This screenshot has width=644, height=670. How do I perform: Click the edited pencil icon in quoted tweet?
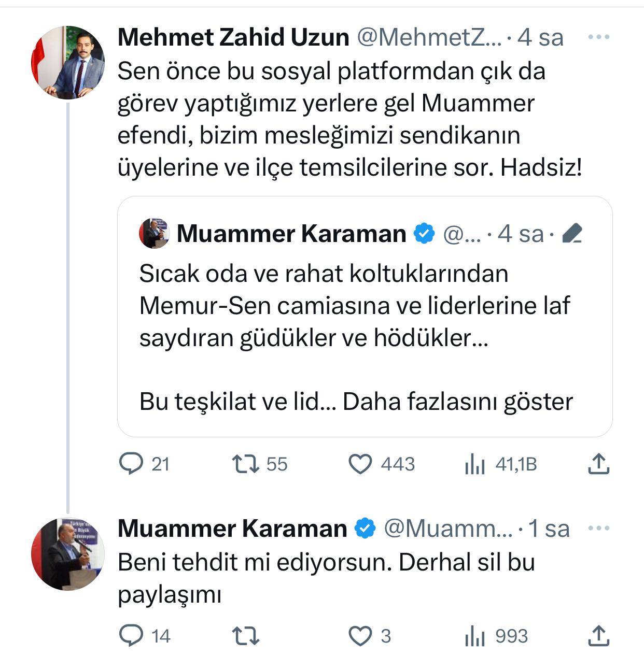[571, 234]
